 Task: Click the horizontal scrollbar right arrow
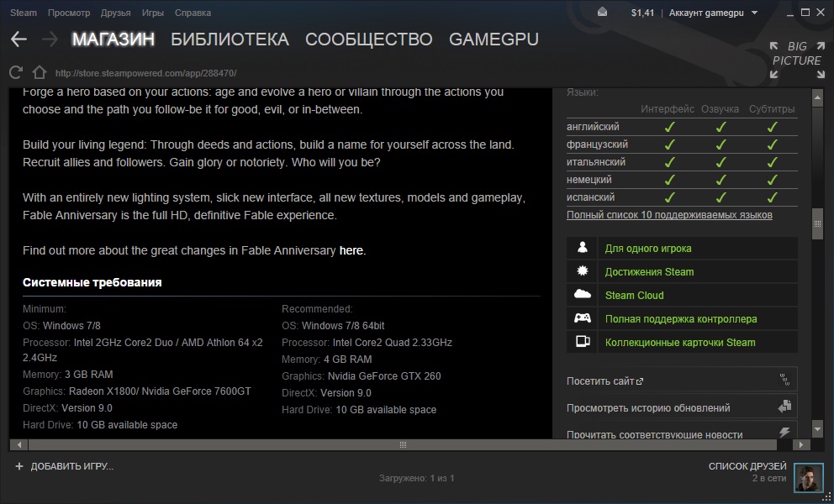[801, 444]
